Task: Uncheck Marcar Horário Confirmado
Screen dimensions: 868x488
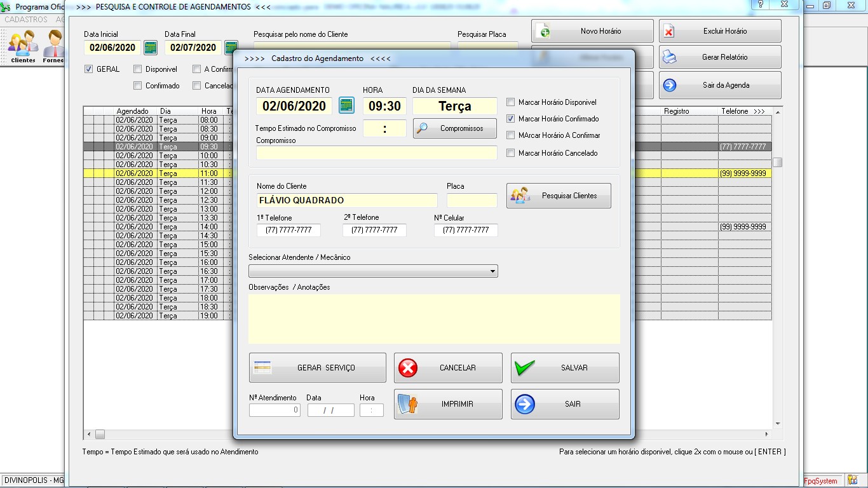Action: click(x=511, y=119)
